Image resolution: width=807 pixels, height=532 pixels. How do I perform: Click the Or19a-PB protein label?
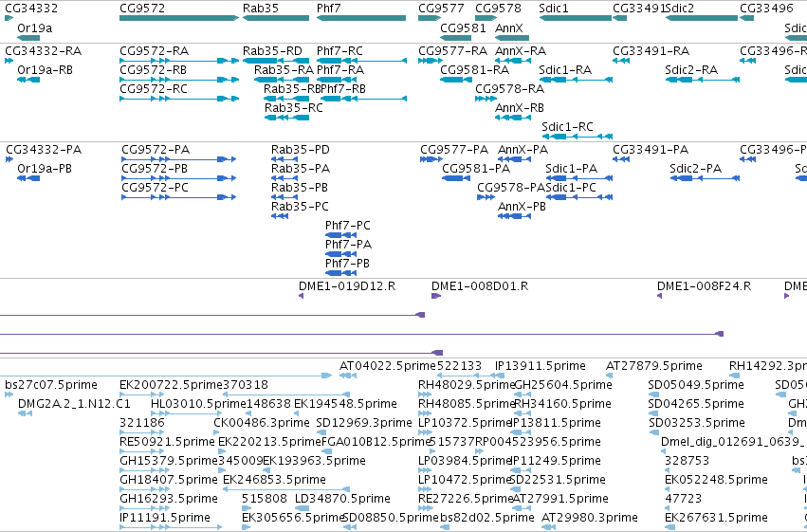[x=45, y=169]
